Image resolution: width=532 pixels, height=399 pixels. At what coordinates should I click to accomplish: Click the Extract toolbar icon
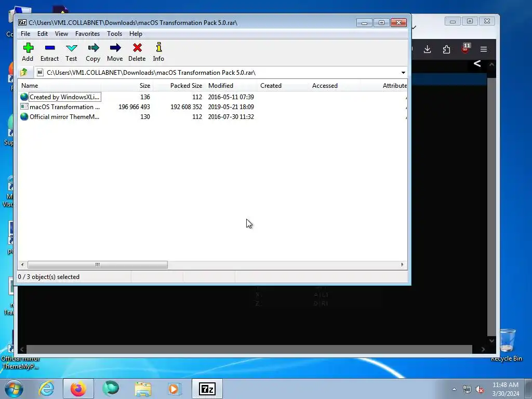tap(49, 48)
